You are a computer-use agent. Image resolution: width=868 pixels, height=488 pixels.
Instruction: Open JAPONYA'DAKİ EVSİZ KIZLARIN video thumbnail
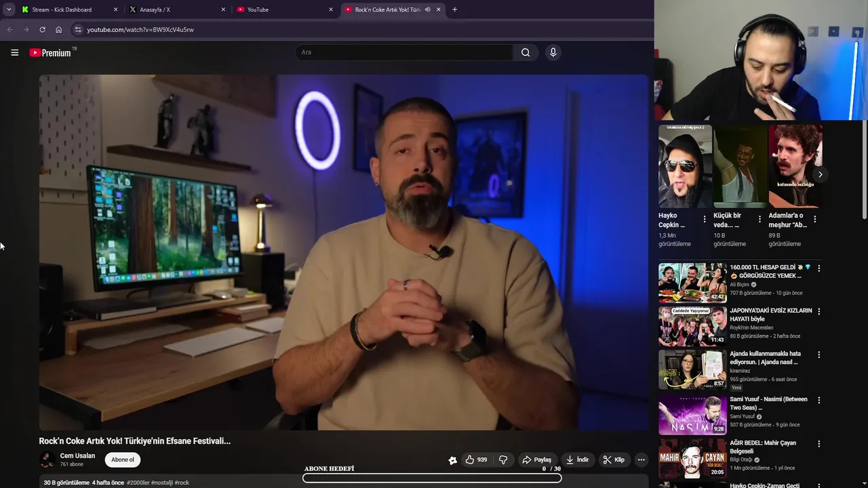tap(692, 326)
